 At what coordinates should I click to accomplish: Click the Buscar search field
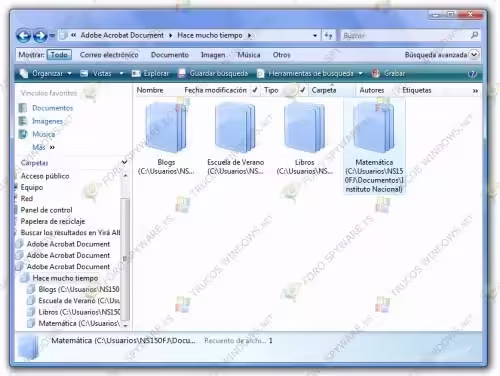[x=405, y=35]
